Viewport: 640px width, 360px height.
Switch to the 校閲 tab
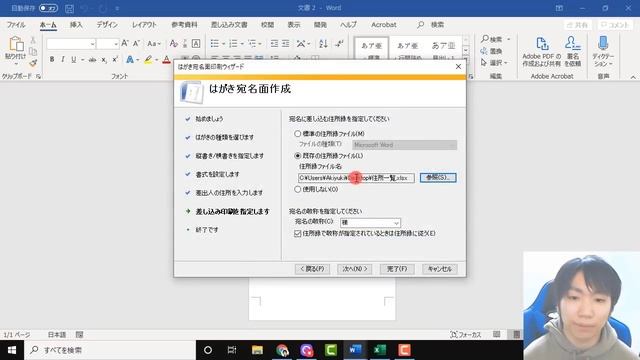click(x=267, y=25)
